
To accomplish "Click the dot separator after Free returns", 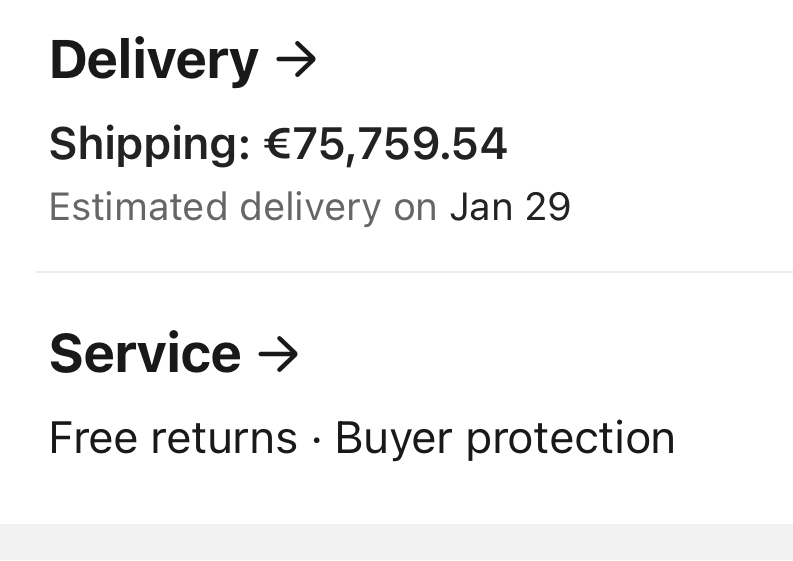I will click(x=316, y=439).
